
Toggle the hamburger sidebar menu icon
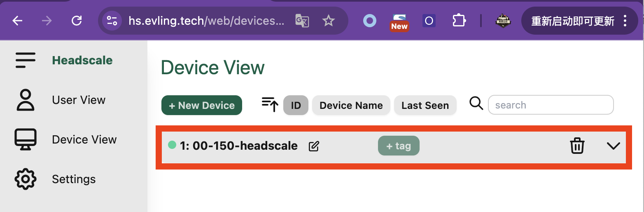[x=26, y=60]
